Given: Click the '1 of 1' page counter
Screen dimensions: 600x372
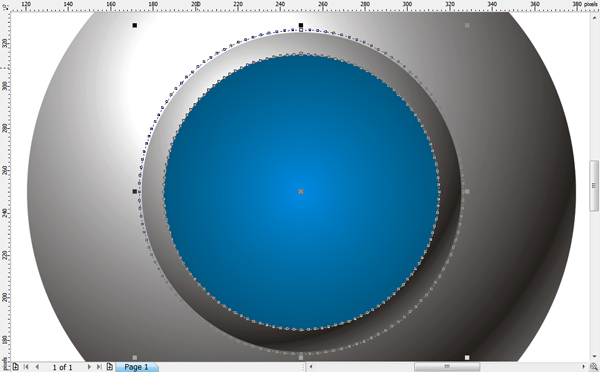Looking at the screenshot, I should tap(62, 367).
